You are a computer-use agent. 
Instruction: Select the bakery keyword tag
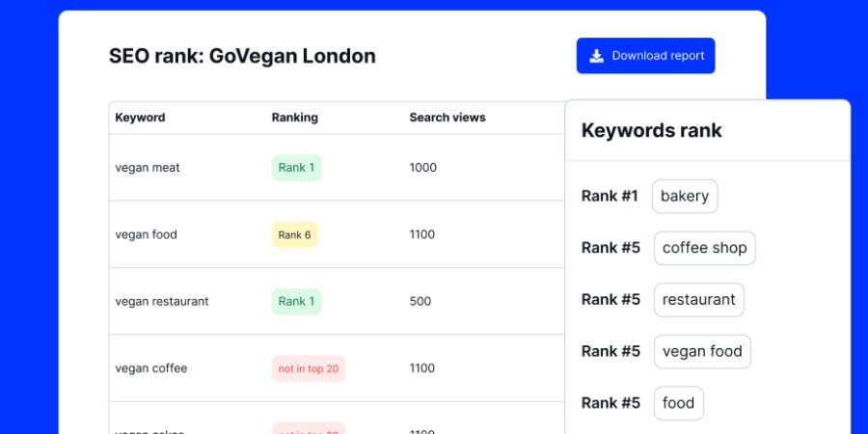(x=685, y=196)
